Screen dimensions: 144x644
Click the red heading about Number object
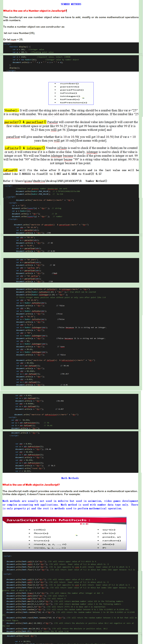tap(35, 11)
